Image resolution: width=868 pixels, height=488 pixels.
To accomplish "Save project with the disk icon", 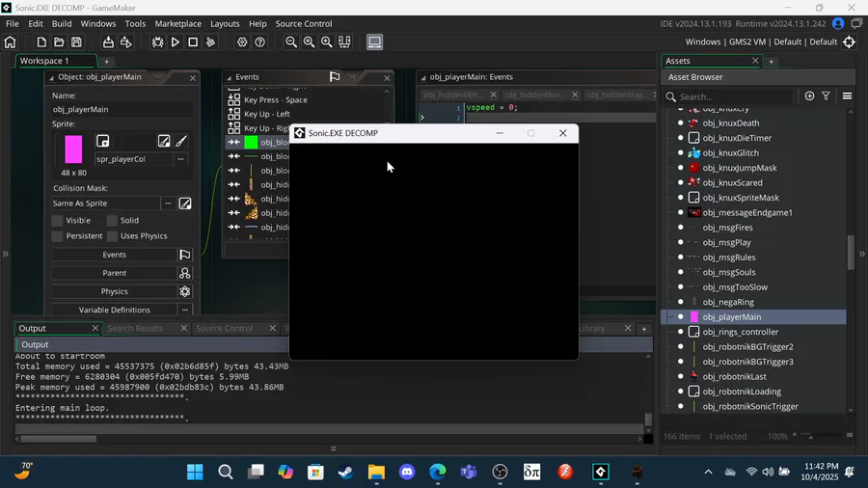I will coord(76,42).
